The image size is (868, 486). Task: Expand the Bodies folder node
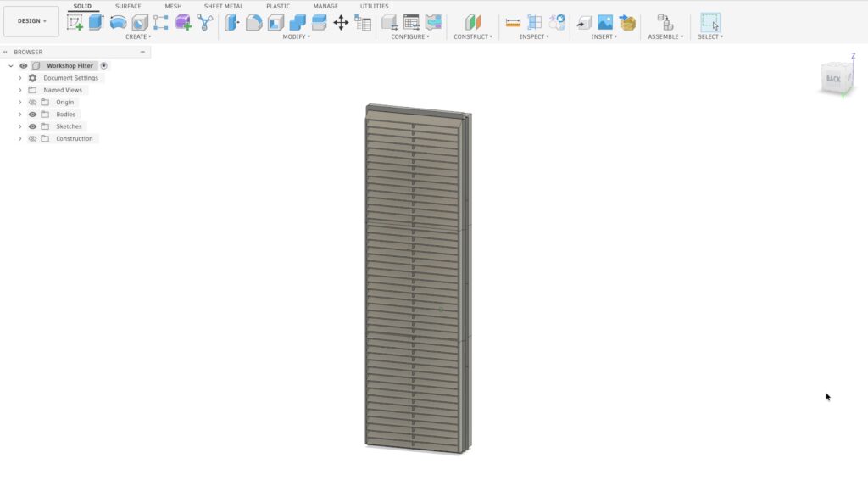(x=20, y=115)
